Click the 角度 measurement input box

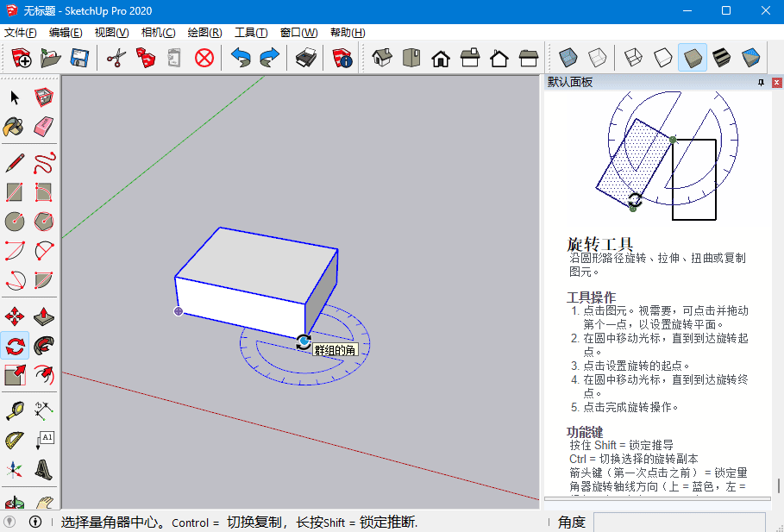click(x=679, y=522)
